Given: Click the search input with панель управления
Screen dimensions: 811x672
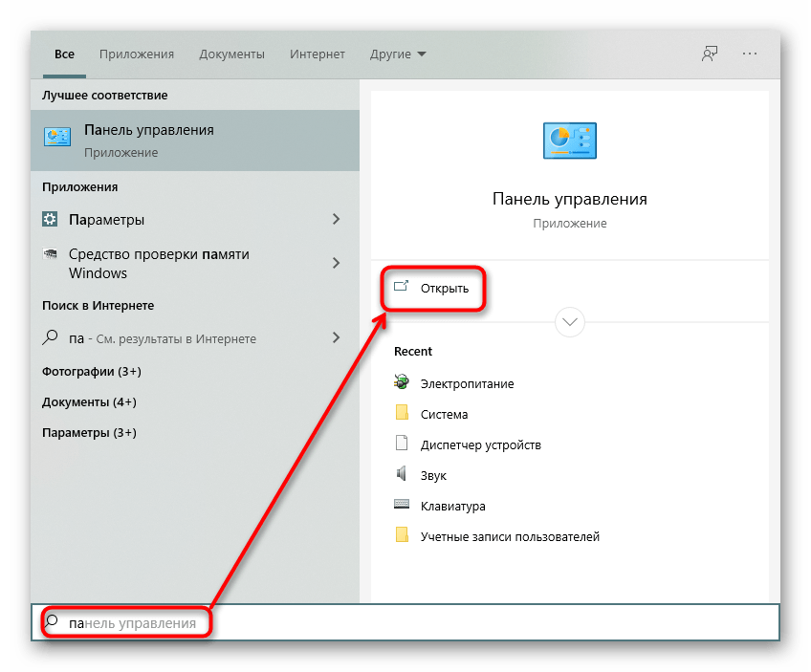Looking at the screenshot, I should (x=405, y=623).
